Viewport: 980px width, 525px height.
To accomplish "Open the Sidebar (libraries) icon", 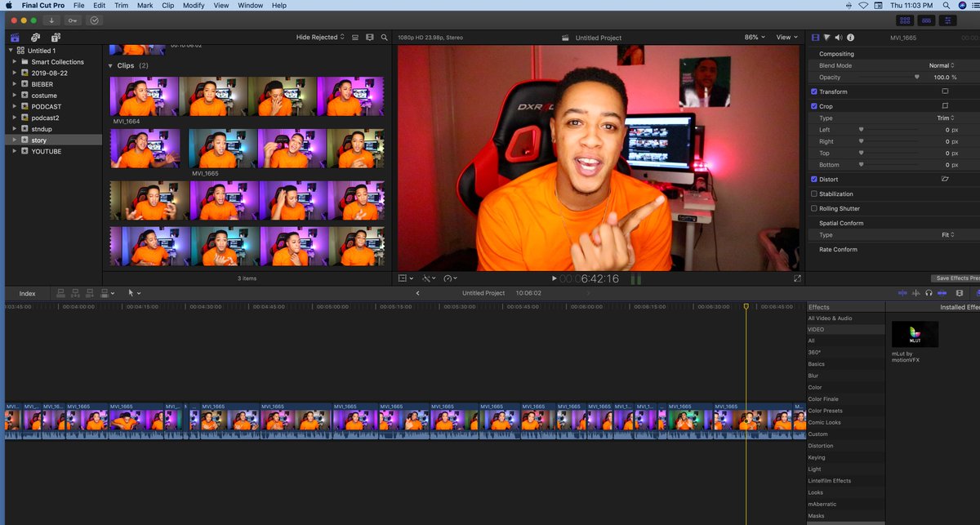I will tap(14, 37).
